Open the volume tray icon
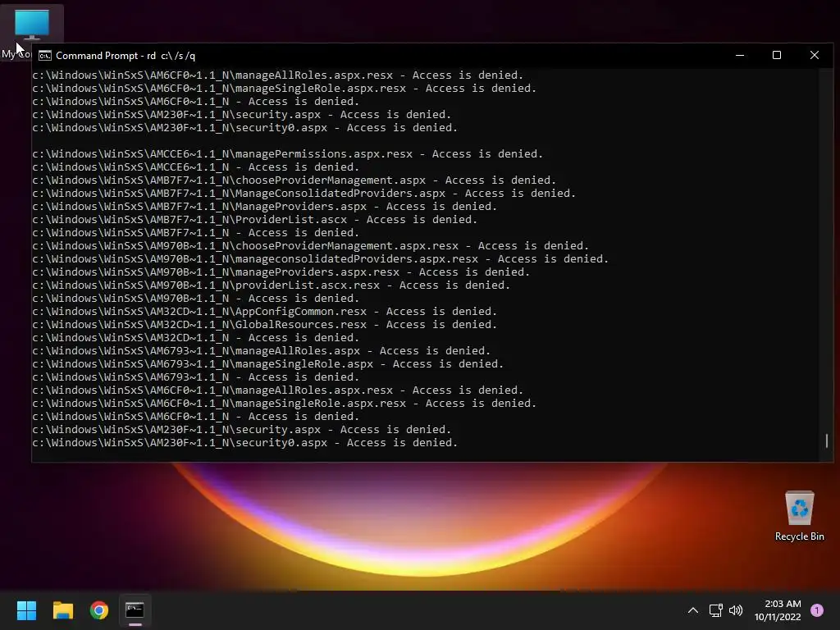This screenshot has width=840, height=630. (736, 610)
